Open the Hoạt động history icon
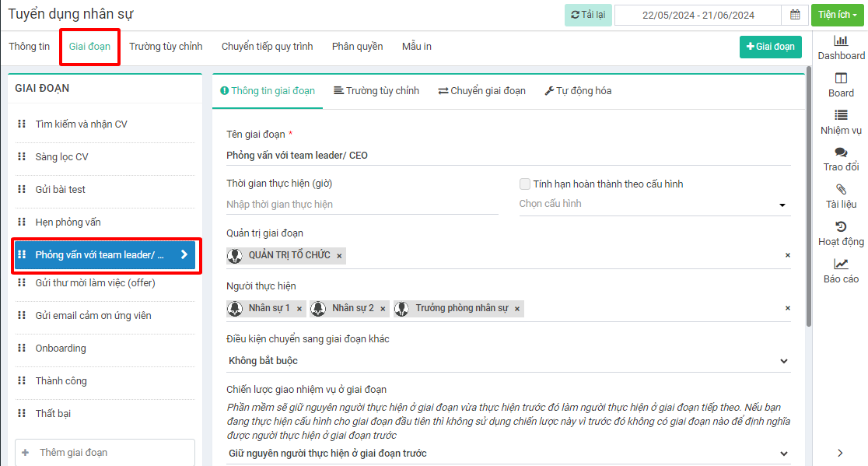Screen dimensions: 868x466 [x=841, y=227]
